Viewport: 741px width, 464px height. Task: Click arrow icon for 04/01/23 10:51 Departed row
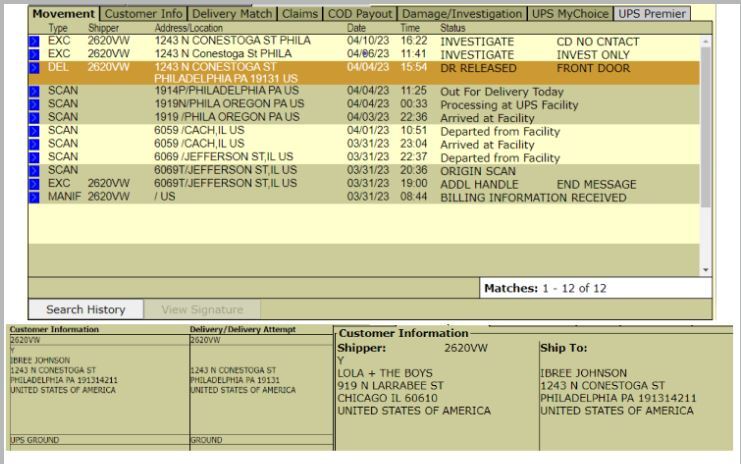[34, 131]
